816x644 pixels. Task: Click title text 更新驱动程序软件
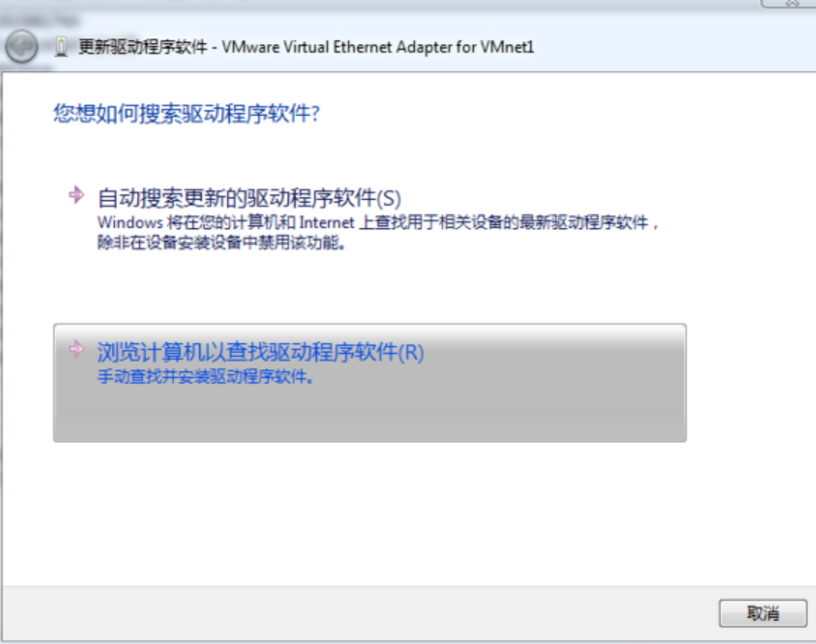click(143, 48)
